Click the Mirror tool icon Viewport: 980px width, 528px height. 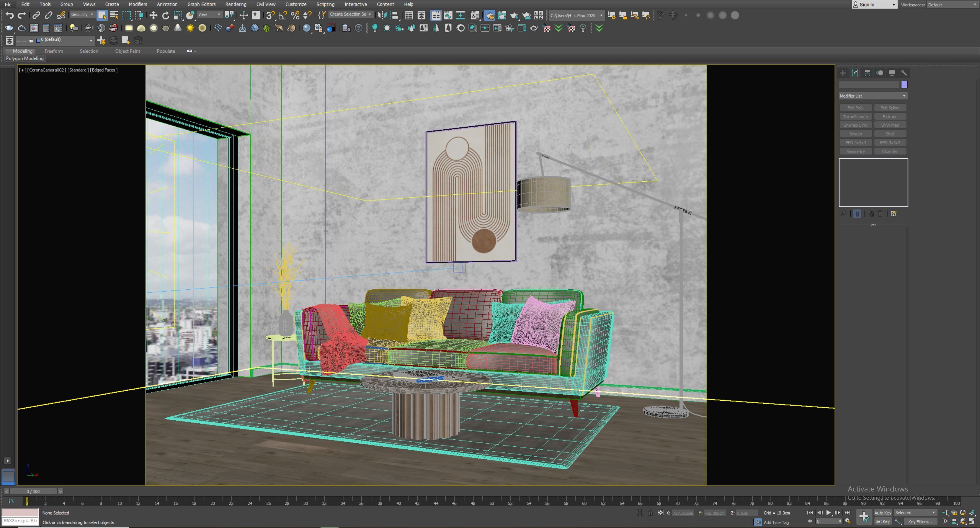click(382, 15)
